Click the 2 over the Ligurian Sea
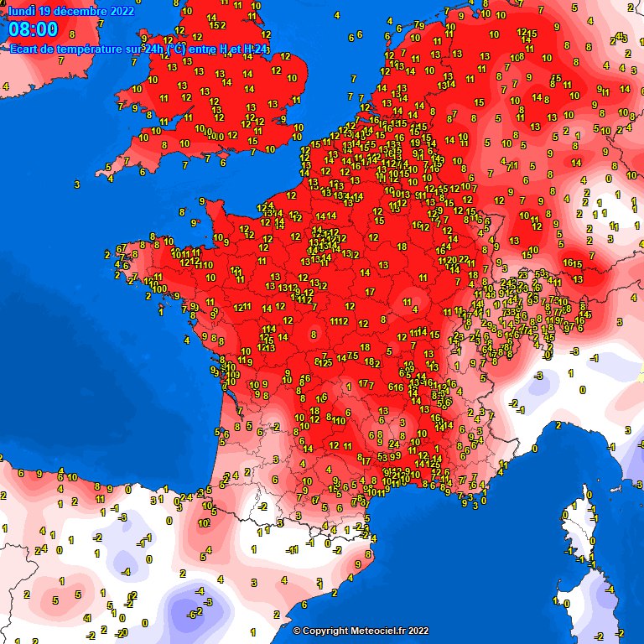 coord(558,425)
